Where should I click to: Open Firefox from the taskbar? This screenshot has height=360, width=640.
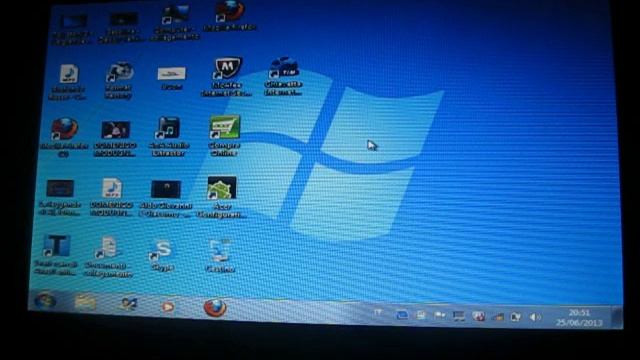click(215, 308)
